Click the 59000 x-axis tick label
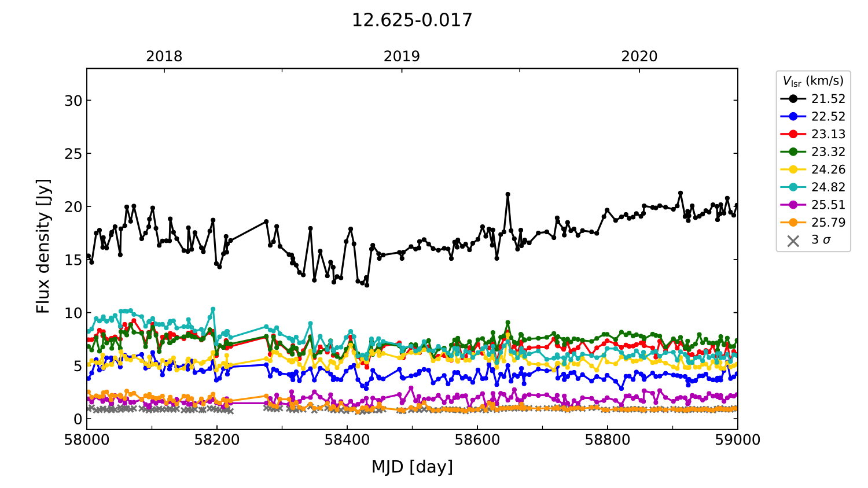868x488 pixels. pyautogui.click(x=737, y=440)
